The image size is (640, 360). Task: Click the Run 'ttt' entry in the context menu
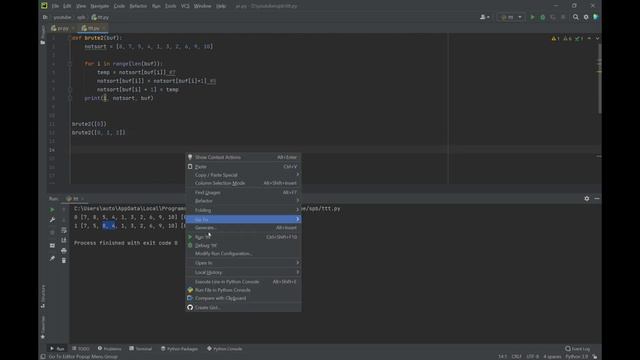(x=243, y=237)
